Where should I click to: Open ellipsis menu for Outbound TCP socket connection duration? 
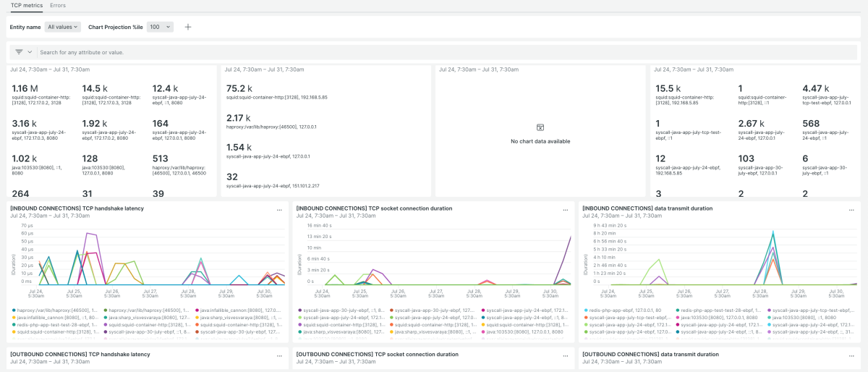click(565, 355)
